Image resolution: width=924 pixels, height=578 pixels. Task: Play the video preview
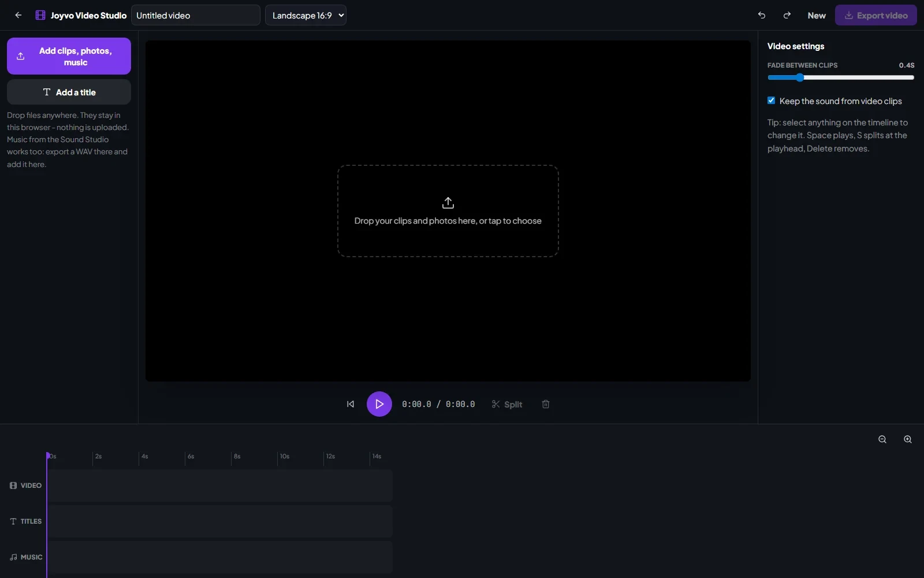(x=379, y=404)
